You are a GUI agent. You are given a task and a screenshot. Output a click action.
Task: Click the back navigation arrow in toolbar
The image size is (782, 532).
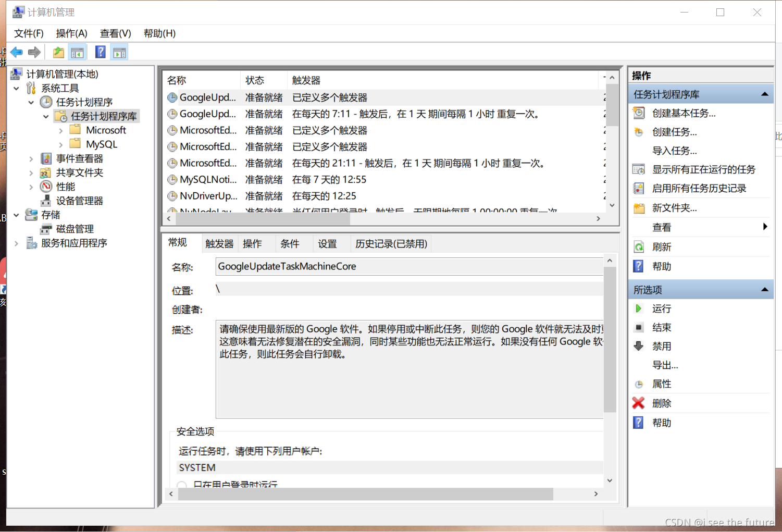pos(16,52)
